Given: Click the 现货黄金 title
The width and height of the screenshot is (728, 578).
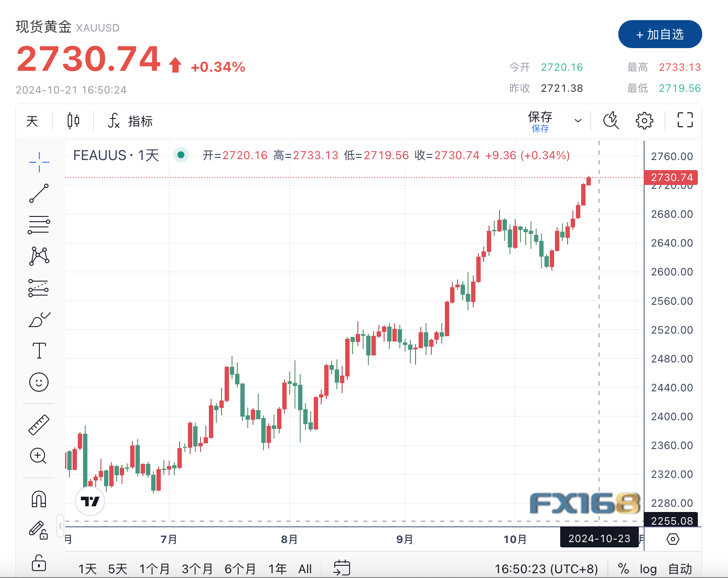Looking at the screenshot, I should 44,27.
